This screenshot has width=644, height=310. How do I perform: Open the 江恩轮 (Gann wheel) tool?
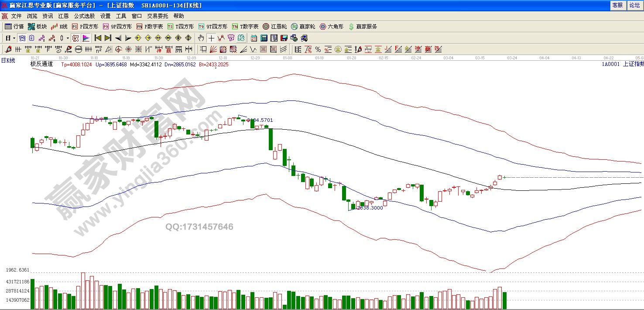click(x=274, y=27)
